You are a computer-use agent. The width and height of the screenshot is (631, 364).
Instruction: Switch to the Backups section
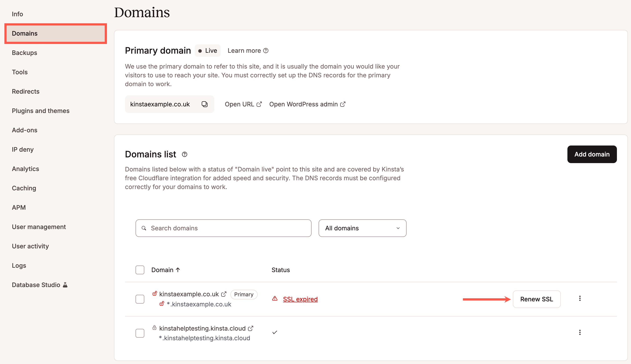click(x=24, y=53)
